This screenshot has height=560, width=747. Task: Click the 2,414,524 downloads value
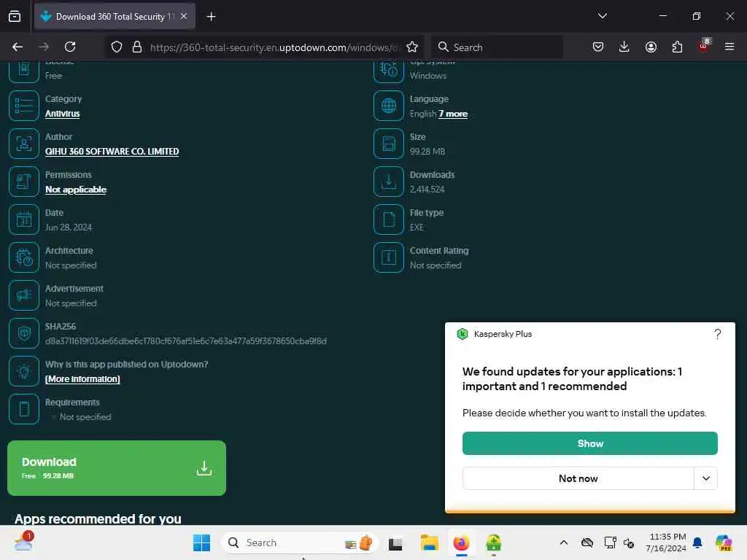pyautogui.click(x=427, y=190)
